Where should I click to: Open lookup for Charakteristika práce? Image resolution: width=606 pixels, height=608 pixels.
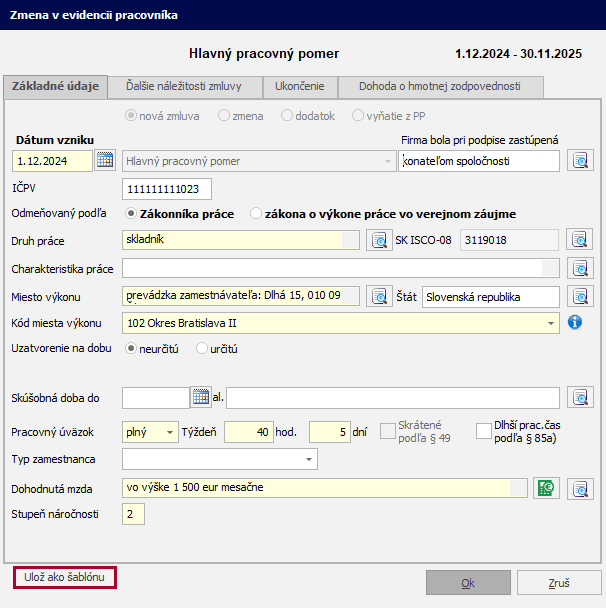pyautogui.click(x=581, y=268)
